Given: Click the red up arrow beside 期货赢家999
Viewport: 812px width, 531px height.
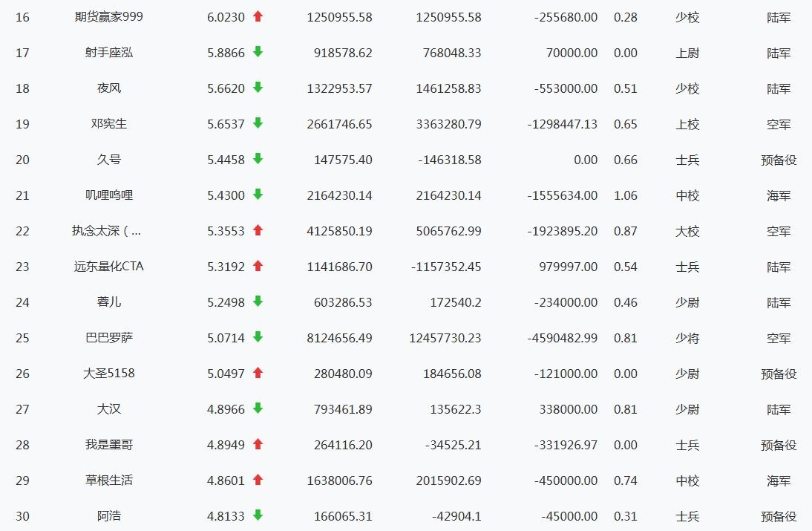Looking at the screenshot, I should coord(258,16).
